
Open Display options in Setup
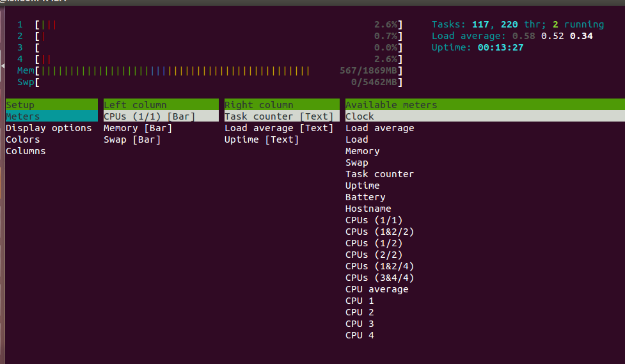[x=49, y=127]
